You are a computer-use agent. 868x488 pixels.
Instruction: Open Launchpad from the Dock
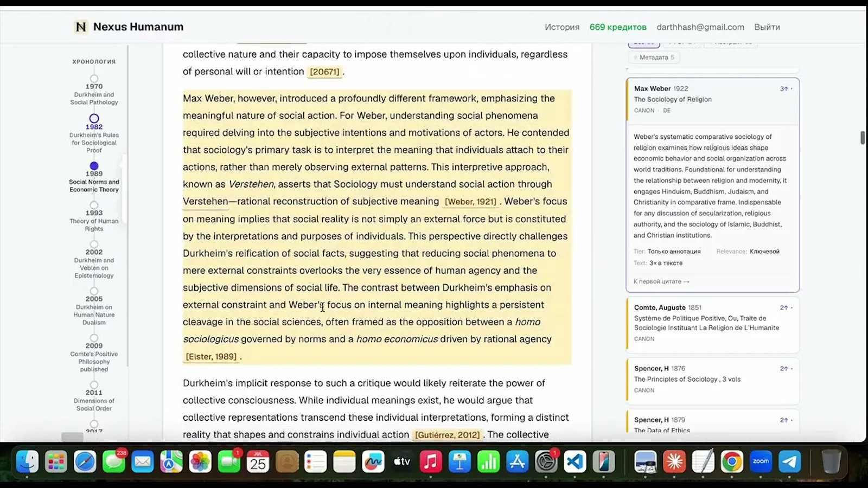[x=56, y=462]
